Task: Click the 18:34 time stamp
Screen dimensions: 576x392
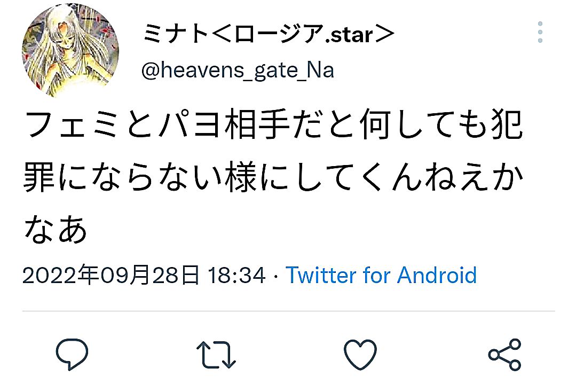Action: [236, 275]
